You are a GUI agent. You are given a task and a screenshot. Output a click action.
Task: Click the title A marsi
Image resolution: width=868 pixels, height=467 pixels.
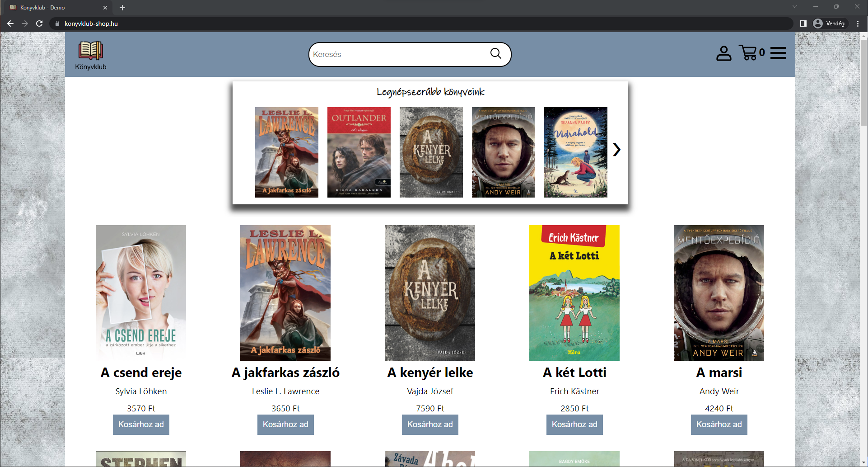(x=719, y=373)
